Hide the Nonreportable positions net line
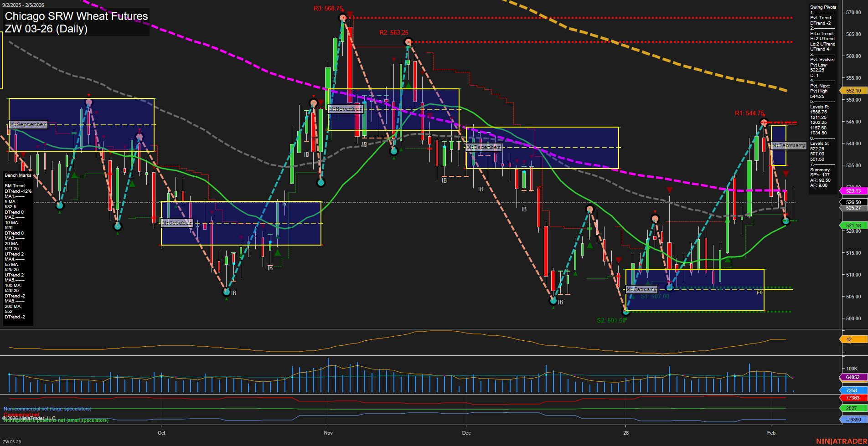 (x=56, y=420)
